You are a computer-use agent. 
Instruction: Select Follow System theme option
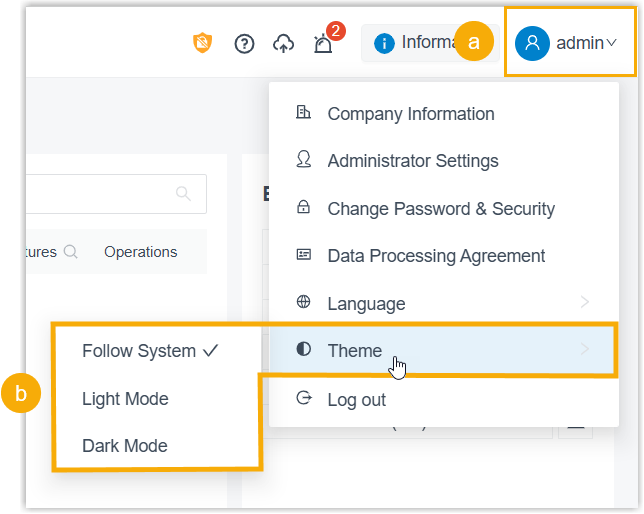tap(149, 351)
